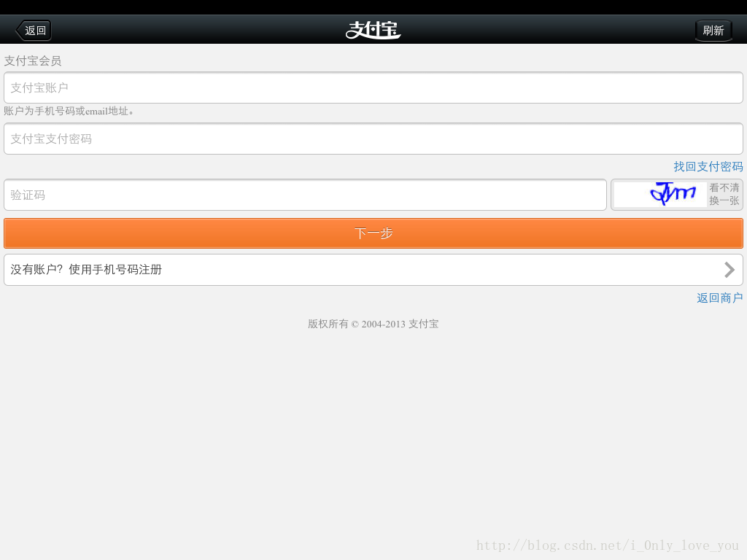
Task: Tap the 返回 back button
Action: pyautogui.click(x=34, y=31)
